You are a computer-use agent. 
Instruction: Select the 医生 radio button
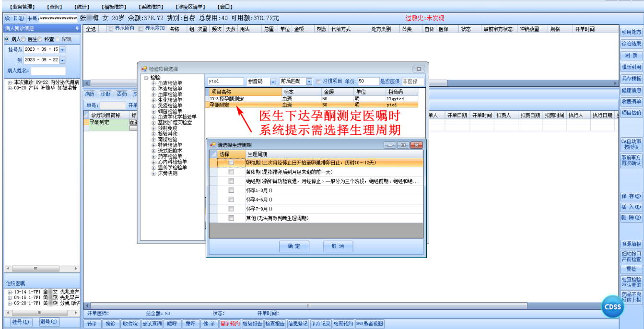click(x=23, y=39)
